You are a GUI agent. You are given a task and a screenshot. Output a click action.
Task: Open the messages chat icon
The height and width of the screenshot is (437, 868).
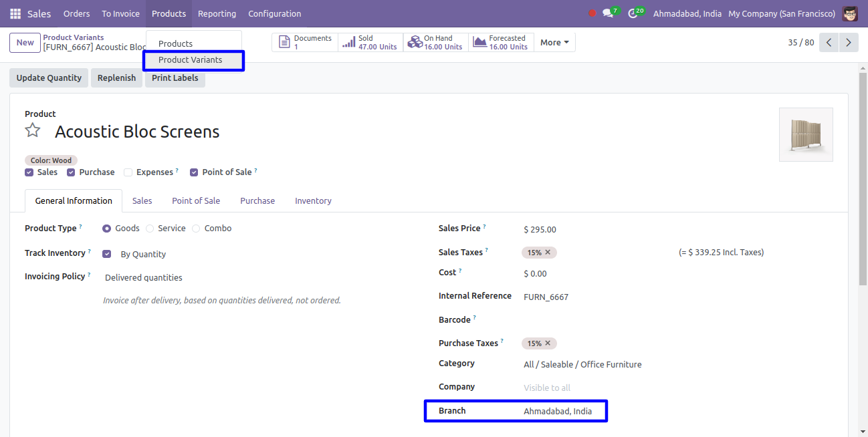[x=608, y=13]
